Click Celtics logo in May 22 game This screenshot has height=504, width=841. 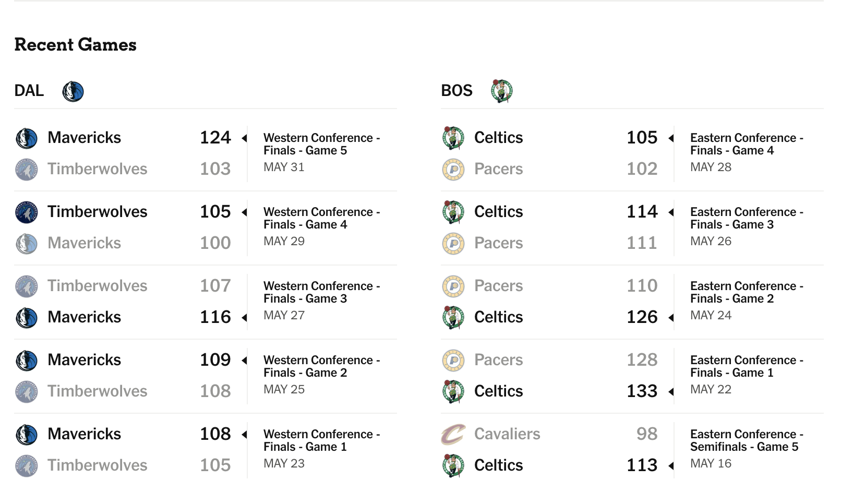(x=453, y=391)
